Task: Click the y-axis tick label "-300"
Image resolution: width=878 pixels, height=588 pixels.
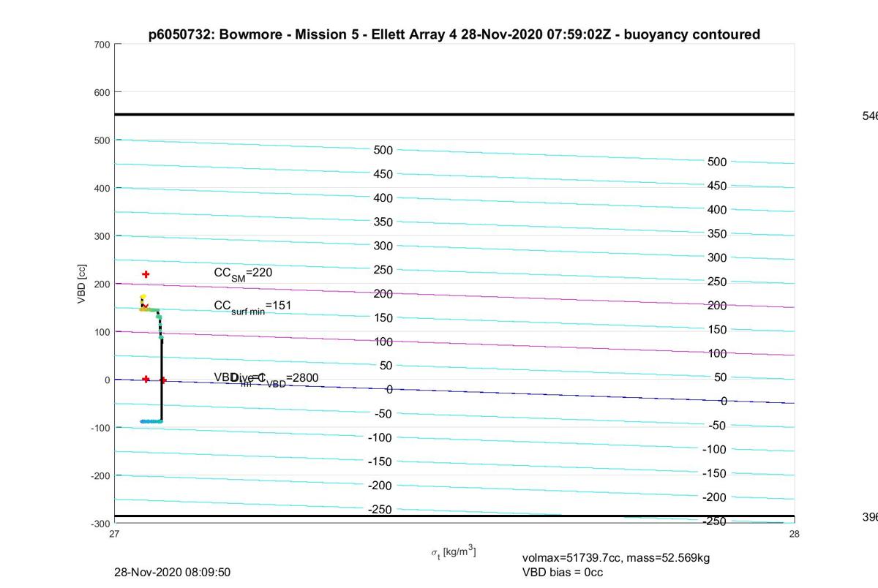Action: tap(100, 524)
